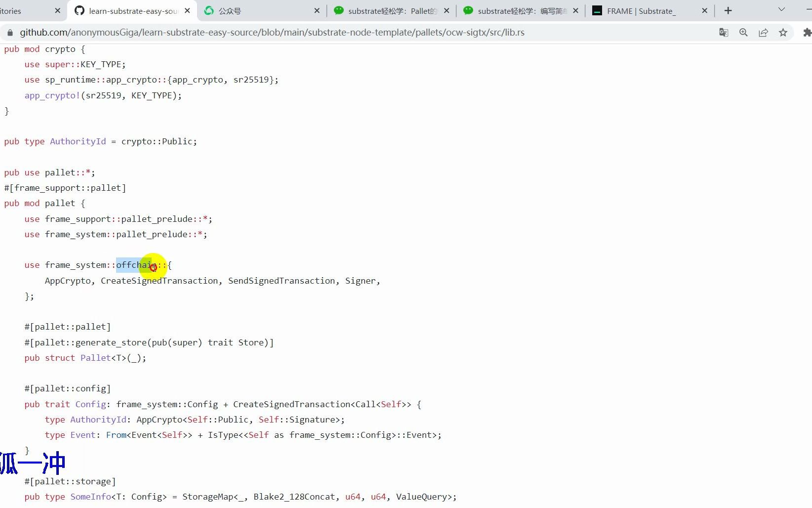Click '#[pallet::storage]' attribute line
The width and height of the screenshot is (812, 508).
coord(70,481)
